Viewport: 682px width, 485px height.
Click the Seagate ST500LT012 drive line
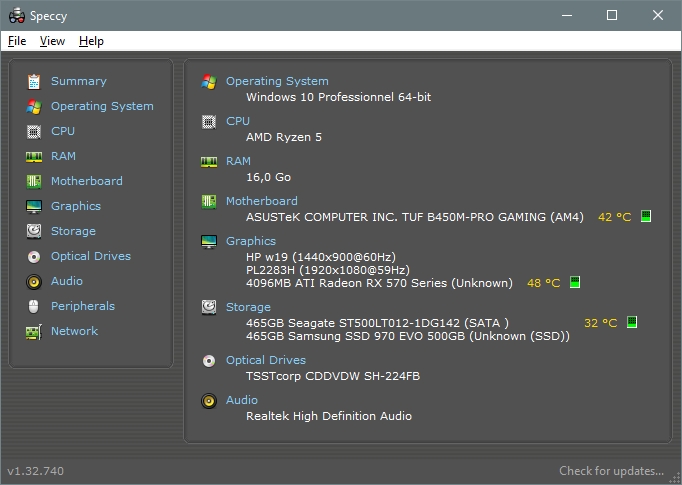(x=377, y=323)
